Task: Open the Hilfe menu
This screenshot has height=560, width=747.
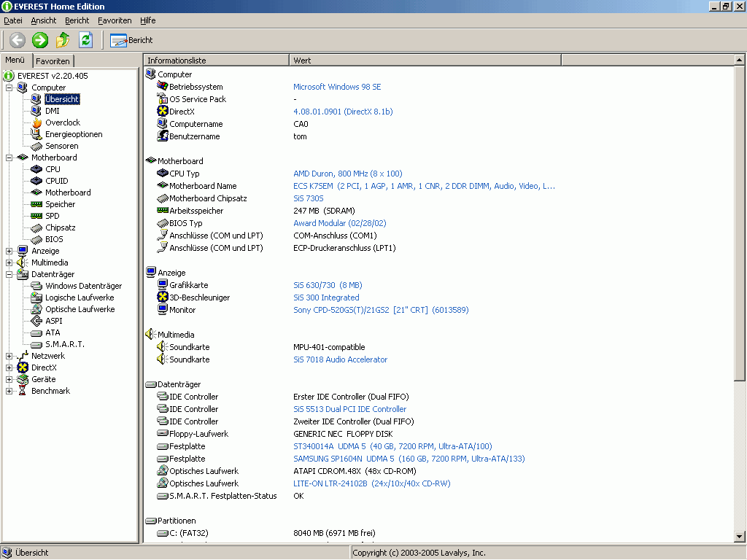Action: point(147,20)
